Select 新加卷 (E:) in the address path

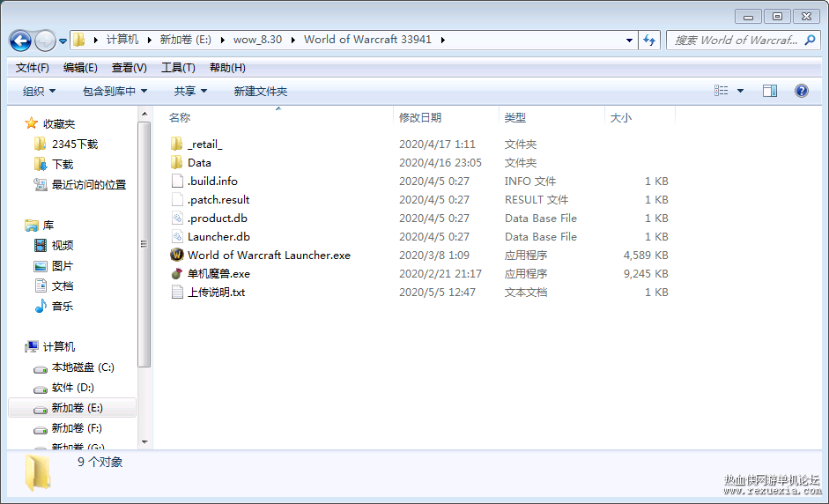186,40
